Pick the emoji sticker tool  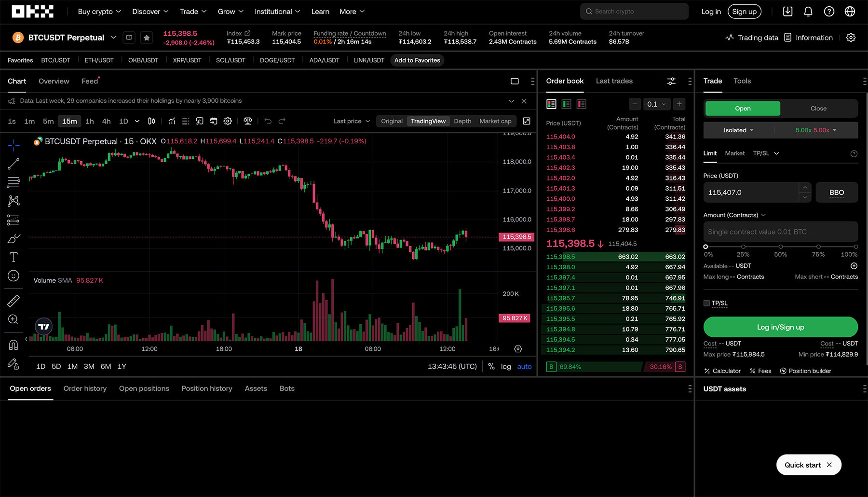[x=13, y=276]
